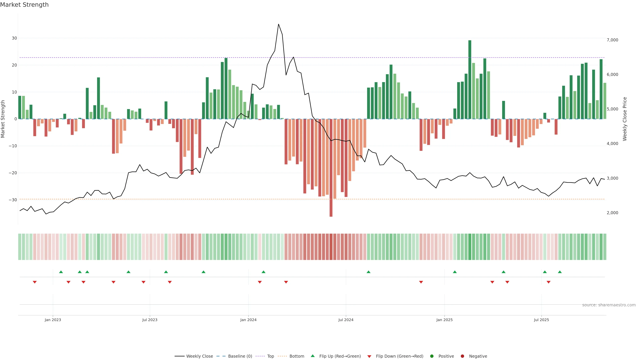Click flip-up triangle near Jan 2025
644x362 pixels.
coord(455,272)
